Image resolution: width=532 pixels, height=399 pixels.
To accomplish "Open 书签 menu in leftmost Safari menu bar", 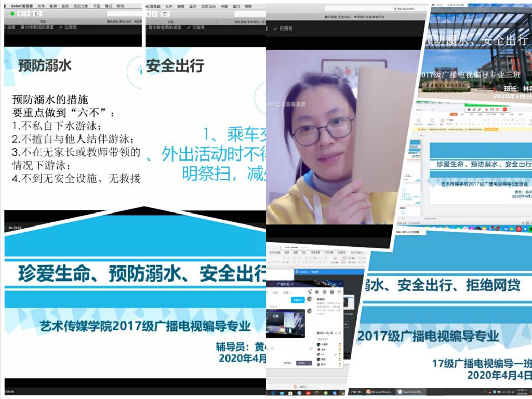I will [96, 6].
